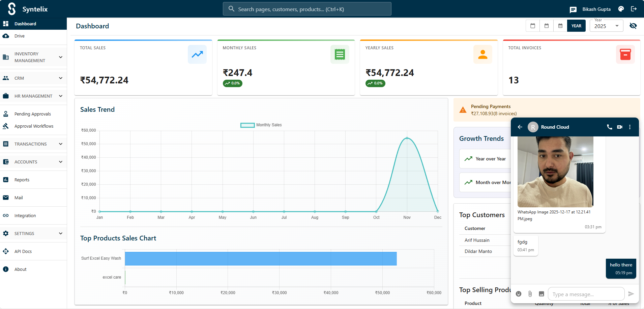
Task: Go to Pending Approvals page
Action: (x=33, y=114)
